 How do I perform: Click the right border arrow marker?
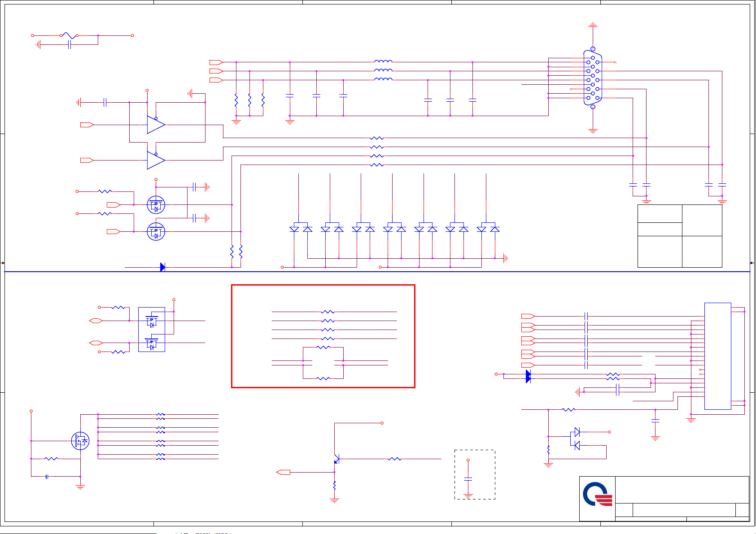(x=752, y=263)
